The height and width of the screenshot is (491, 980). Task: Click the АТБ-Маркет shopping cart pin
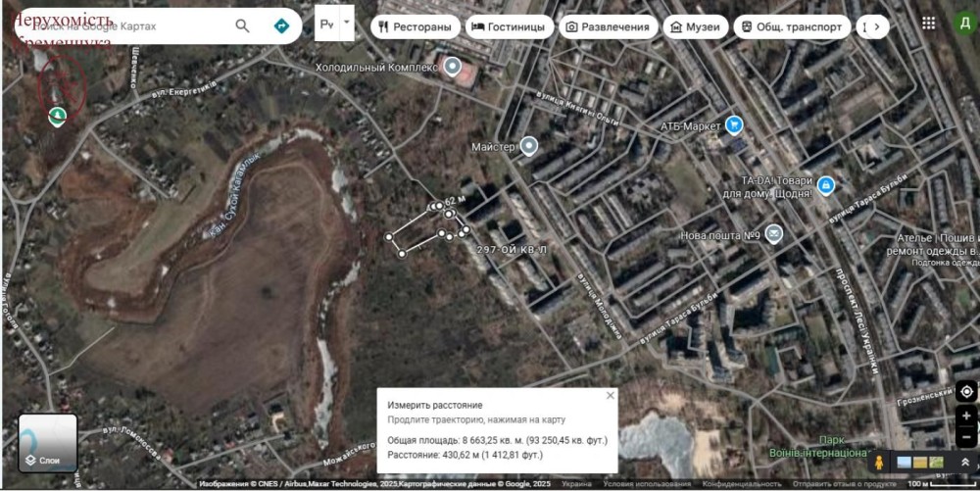[x=733, y=125]
